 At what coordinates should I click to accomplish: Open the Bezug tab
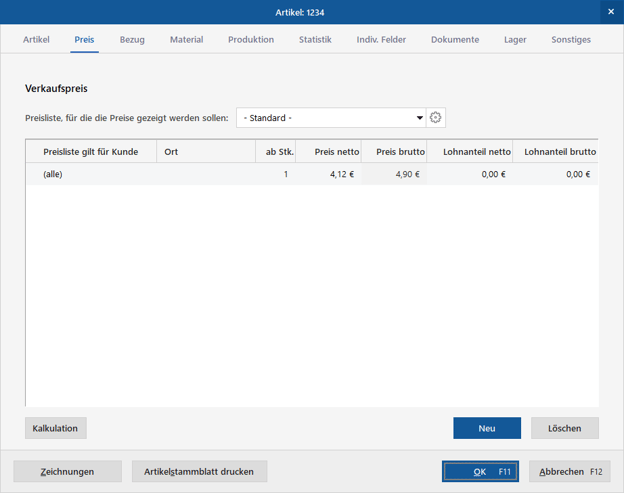[x=132, y=40]
